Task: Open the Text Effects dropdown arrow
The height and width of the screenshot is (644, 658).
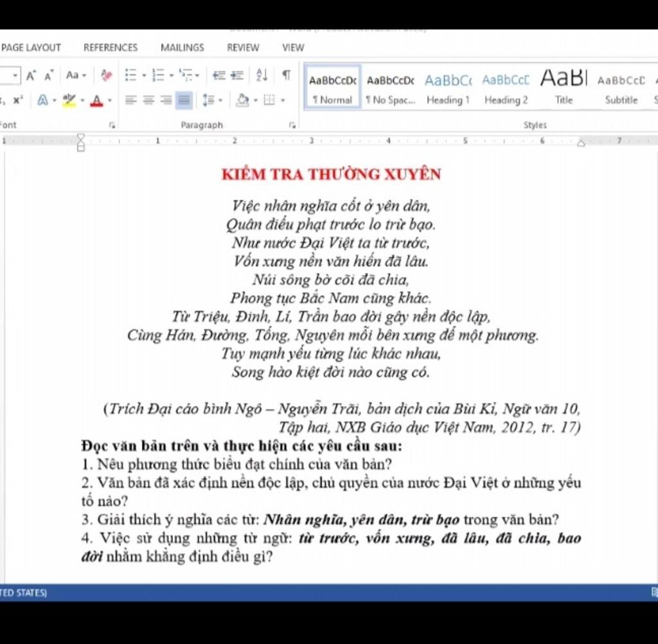Action: (54, 101)
